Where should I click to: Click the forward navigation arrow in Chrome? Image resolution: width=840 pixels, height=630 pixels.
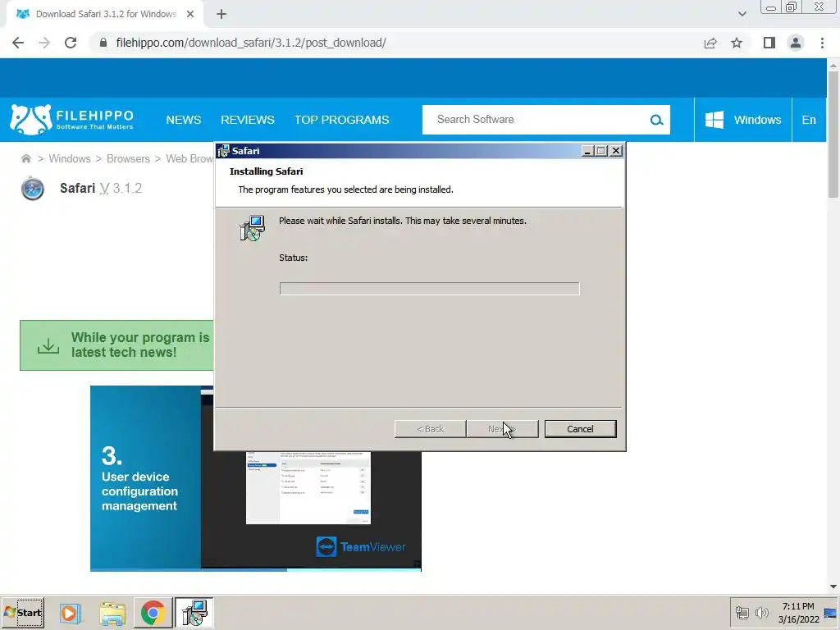[x=44, y=43]
